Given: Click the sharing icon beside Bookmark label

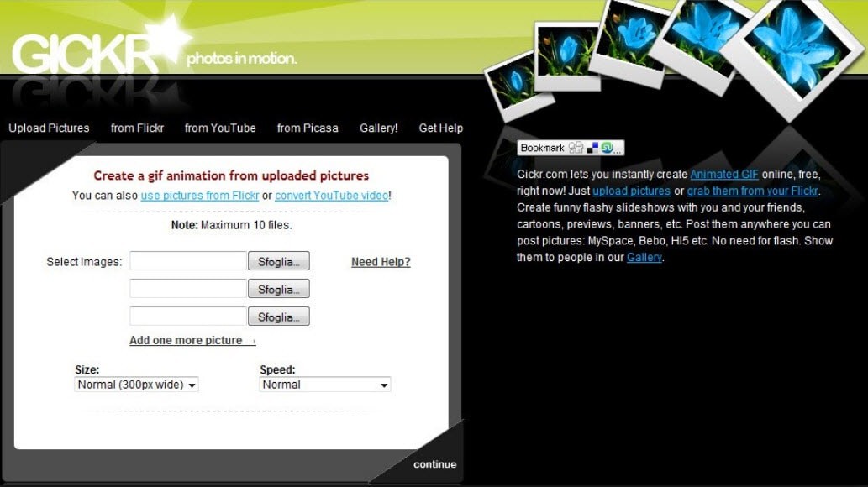Looking at the screenshot, I should (576, 148).
